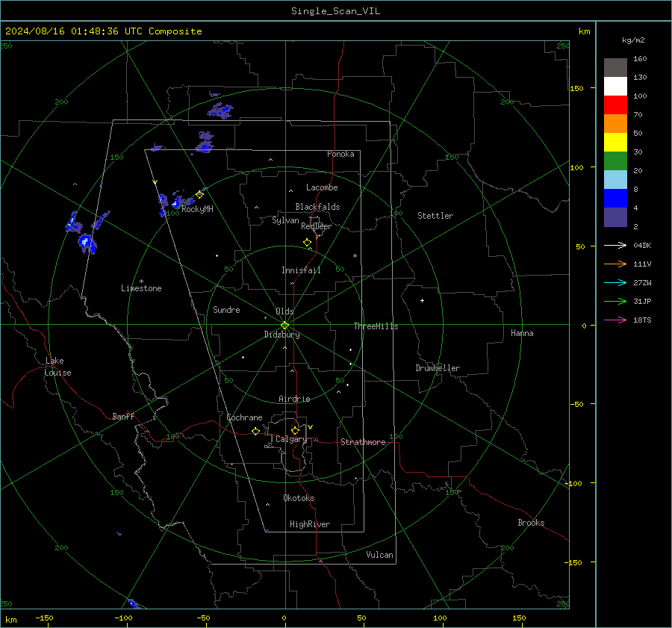Click the dark purple 4 kg/m2 color swatch

click(x=615, y=217)
